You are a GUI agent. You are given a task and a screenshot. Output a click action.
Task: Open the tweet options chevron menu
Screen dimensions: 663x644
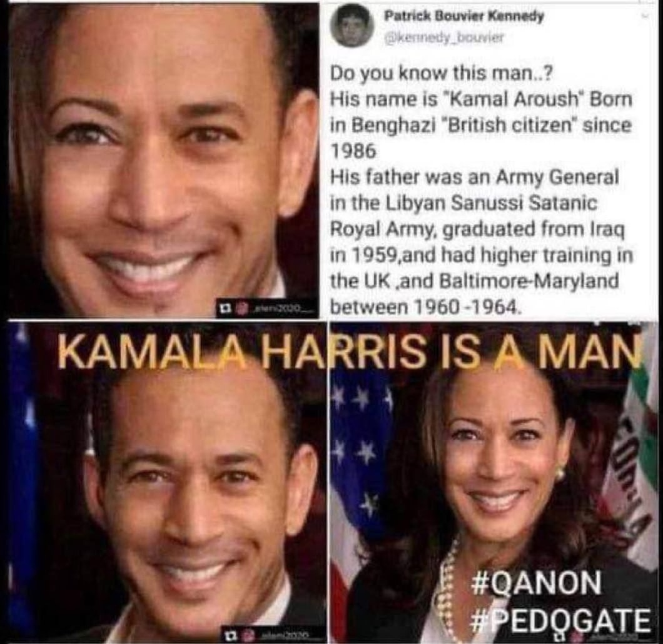tap(644, 16)
